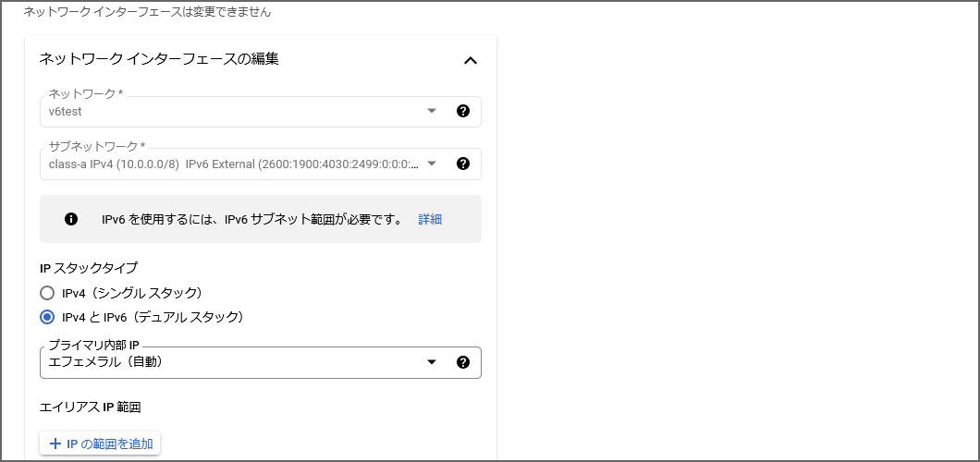Select IPv4（シングル スタック）radio button

click(47, 293)
